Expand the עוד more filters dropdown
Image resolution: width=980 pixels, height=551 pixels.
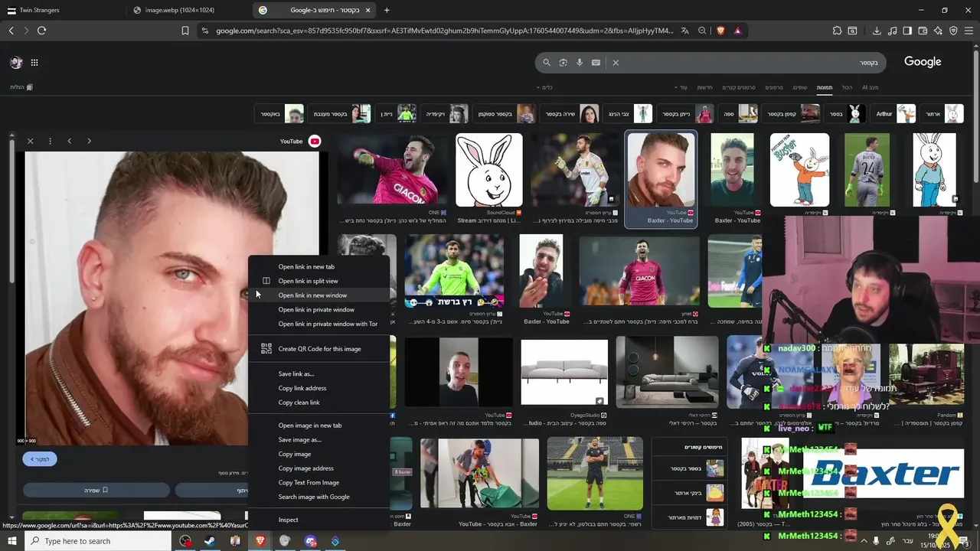click(x=681, y=87)
